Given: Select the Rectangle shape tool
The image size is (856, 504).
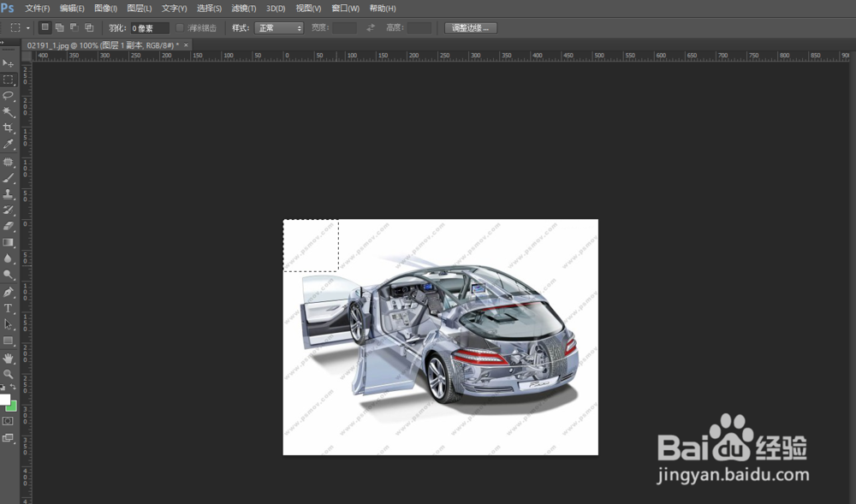Looking at the screenshot, I should [x=9, y=341].
